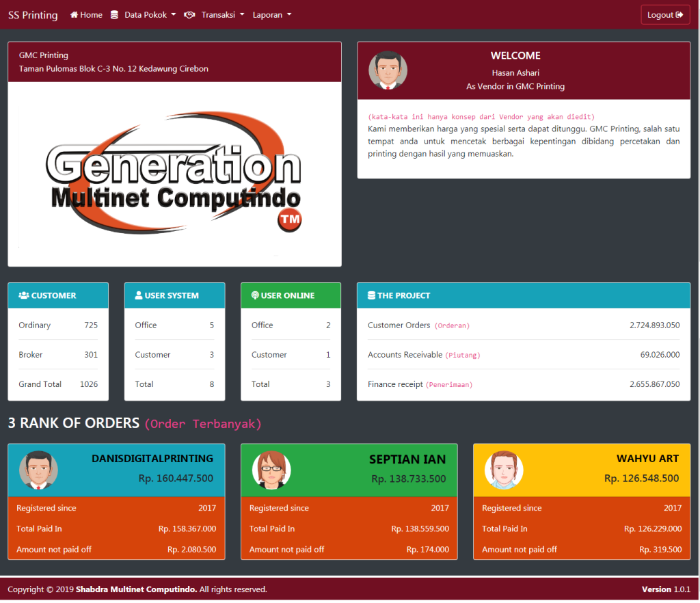Click Total Paid In Rp. 126.229.000

[653, 528]
